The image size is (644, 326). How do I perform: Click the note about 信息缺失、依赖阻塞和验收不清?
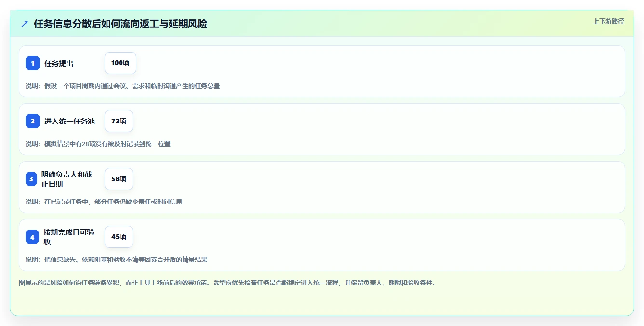click(x=117, y=259)
